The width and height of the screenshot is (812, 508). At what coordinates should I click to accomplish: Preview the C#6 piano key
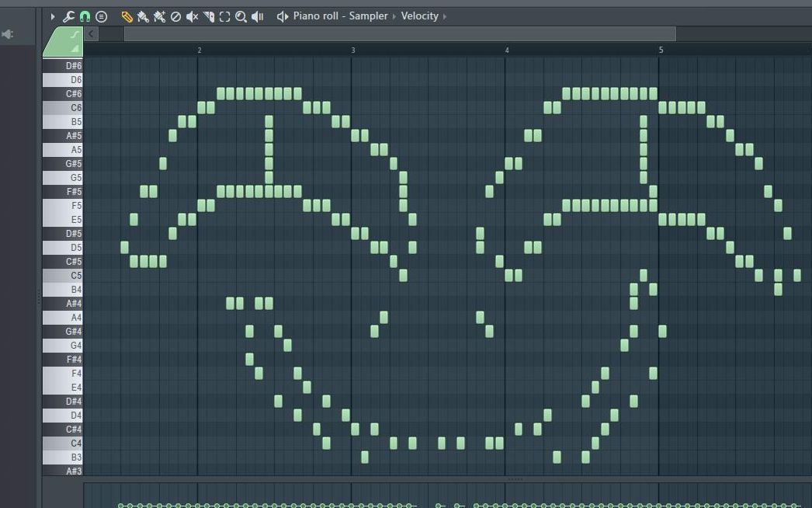tap(63, 94)
